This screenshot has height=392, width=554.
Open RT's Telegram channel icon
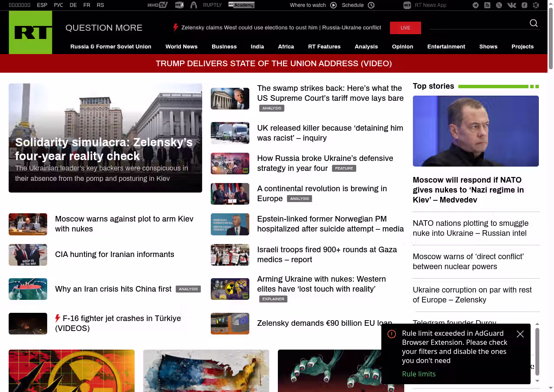(476, 5)
